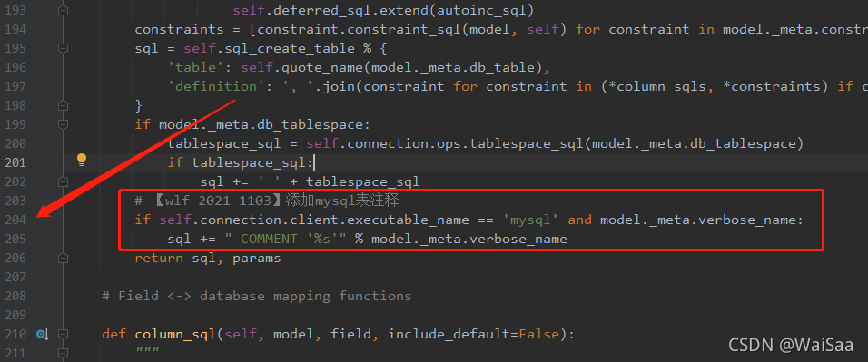The width and height of the screenshot is (868, 362).
Task: Click 'db_tablespace' on line 199
Action: (x=310, y=124)
